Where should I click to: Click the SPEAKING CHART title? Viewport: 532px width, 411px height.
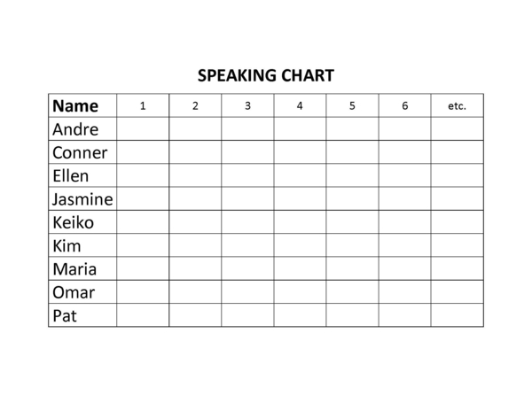265,75
